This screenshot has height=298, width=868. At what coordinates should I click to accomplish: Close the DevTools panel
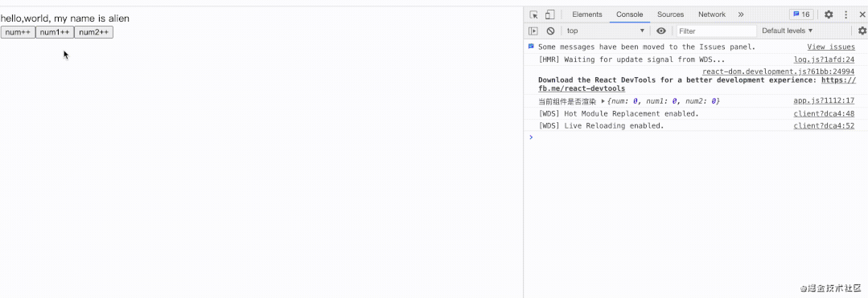pos(862,15)
